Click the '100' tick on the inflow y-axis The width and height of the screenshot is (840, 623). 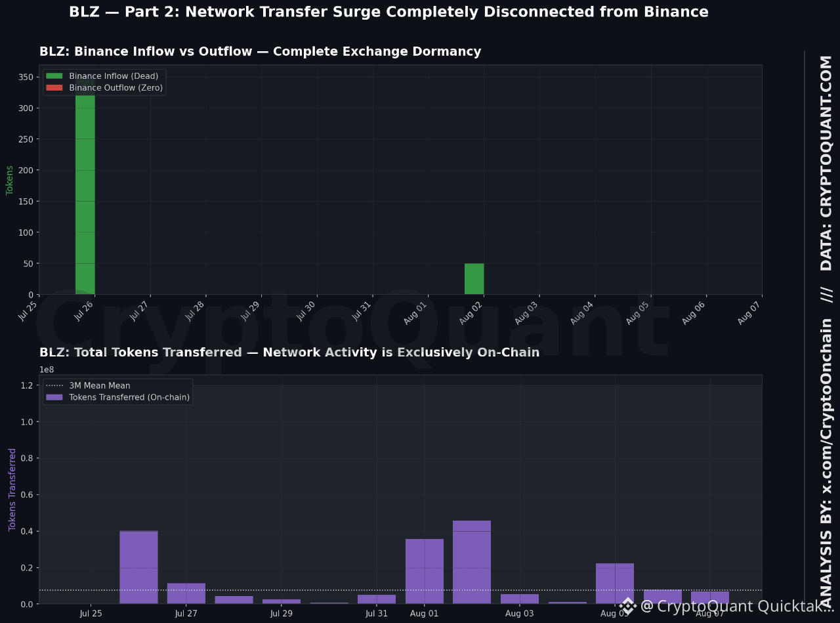(26, 232)
